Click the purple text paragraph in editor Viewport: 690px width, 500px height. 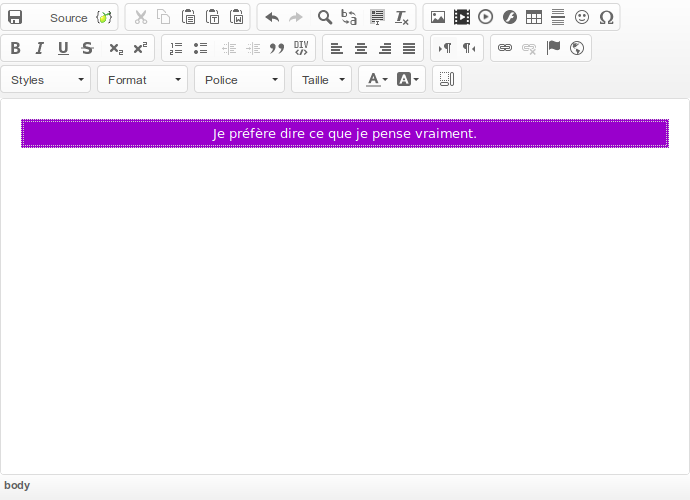point(344,133)
